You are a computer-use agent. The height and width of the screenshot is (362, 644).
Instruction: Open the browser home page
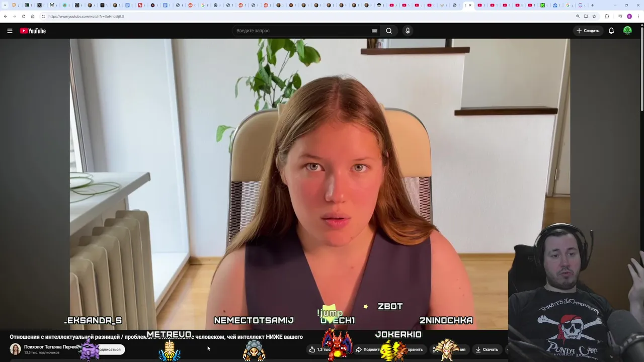33,16
